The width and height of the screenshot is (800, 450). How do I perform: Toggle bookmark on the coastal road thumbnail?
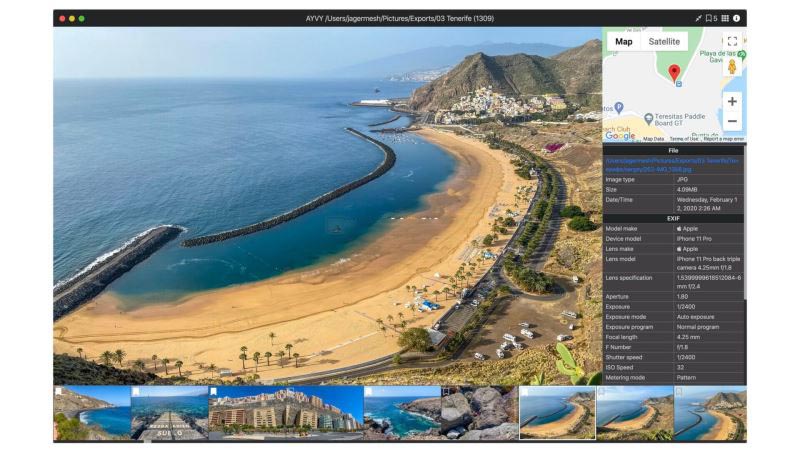coord(59,391)
